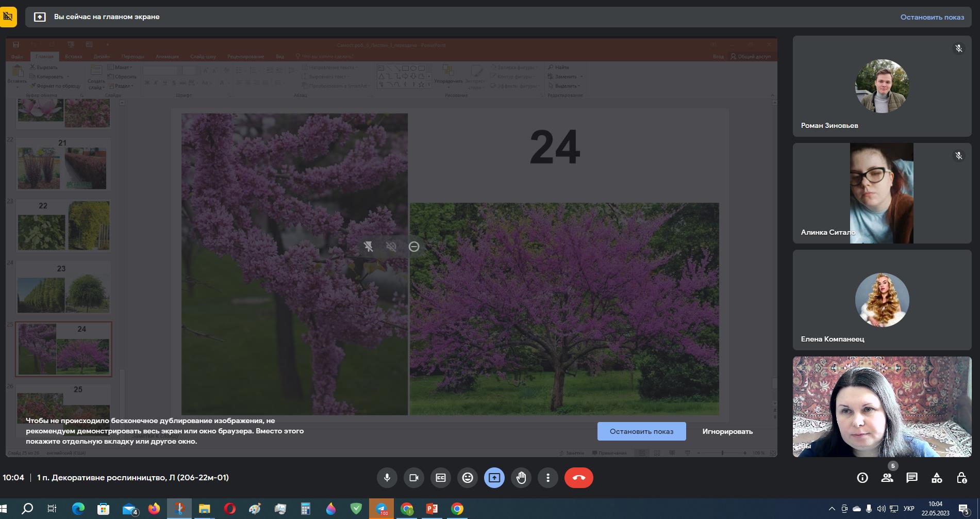This screenshot has height=519, width=980.
Task: Click the blue Остановить показ button
Action: click(641, 431)
